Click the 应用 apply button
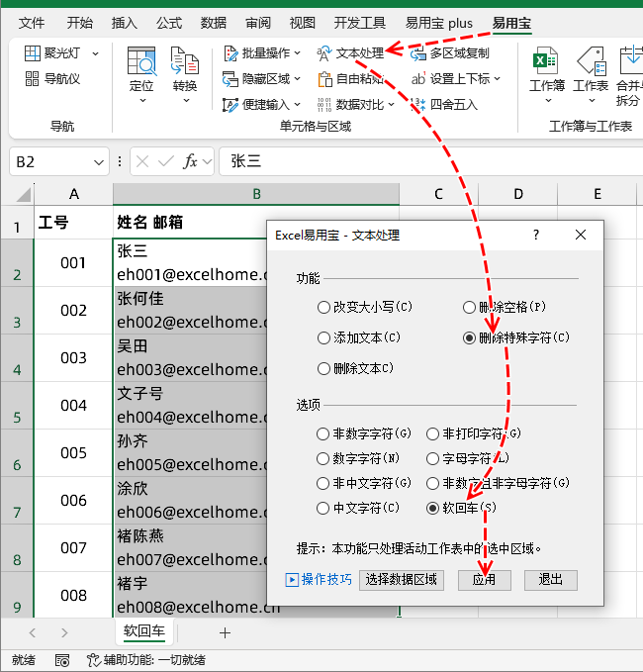643x672 pixels. [x=484, y=580]
